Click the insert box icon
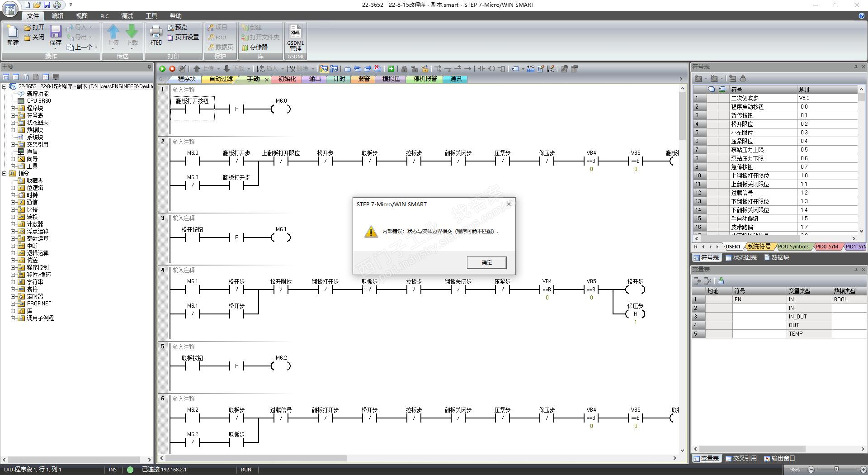868x475 pixels. pos(501,69)
